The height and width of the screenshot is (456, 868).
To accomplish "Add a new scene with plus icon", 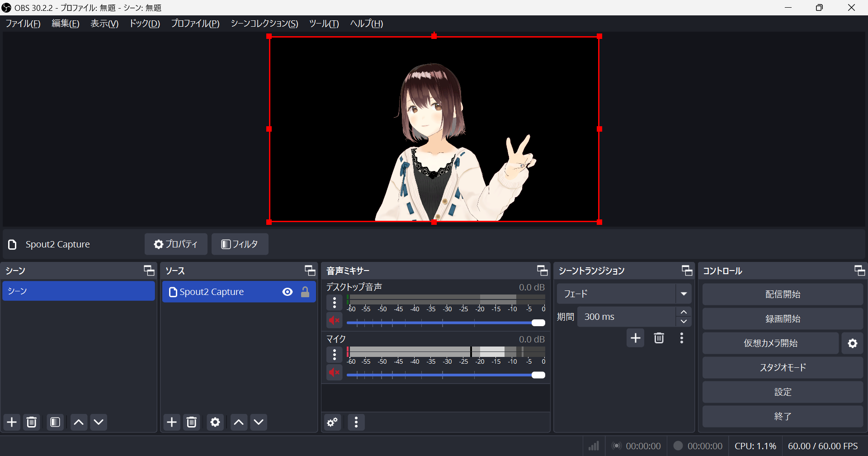I will tap(12, 422).
